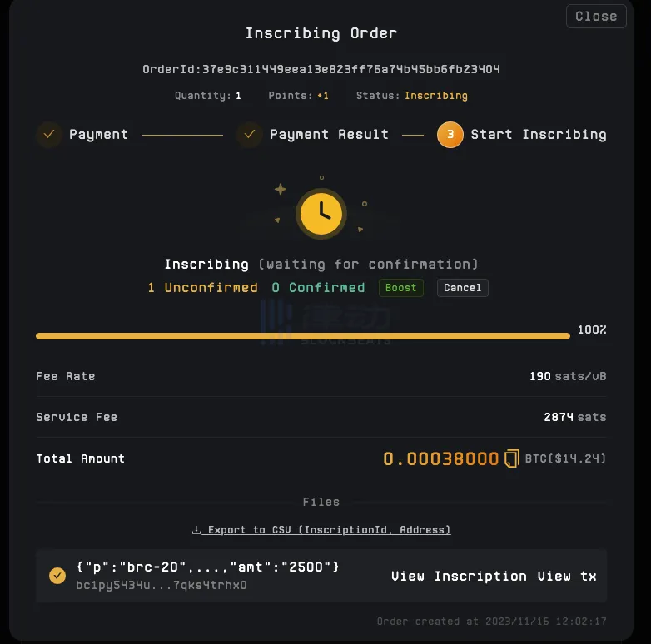This screenshot has height=644, width=651.
Task: Click the step 3 number badge
Action: [x=450, y=135]
